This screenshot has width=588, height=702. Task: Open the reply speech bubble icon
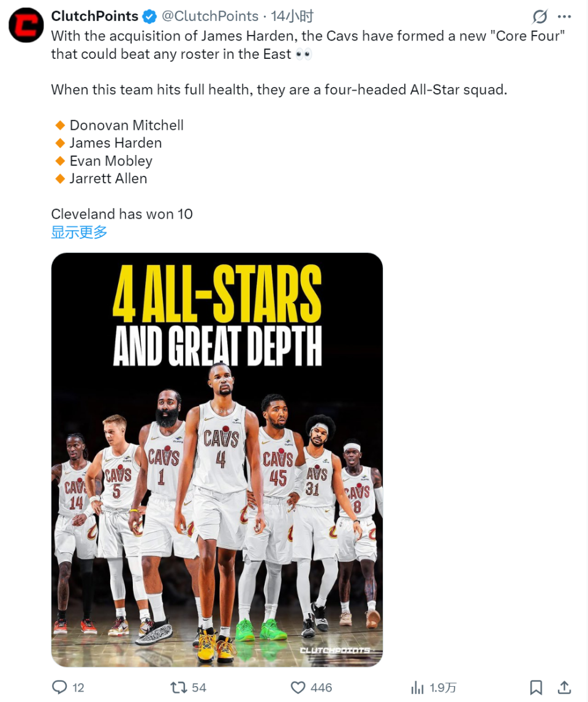(59, 687)
